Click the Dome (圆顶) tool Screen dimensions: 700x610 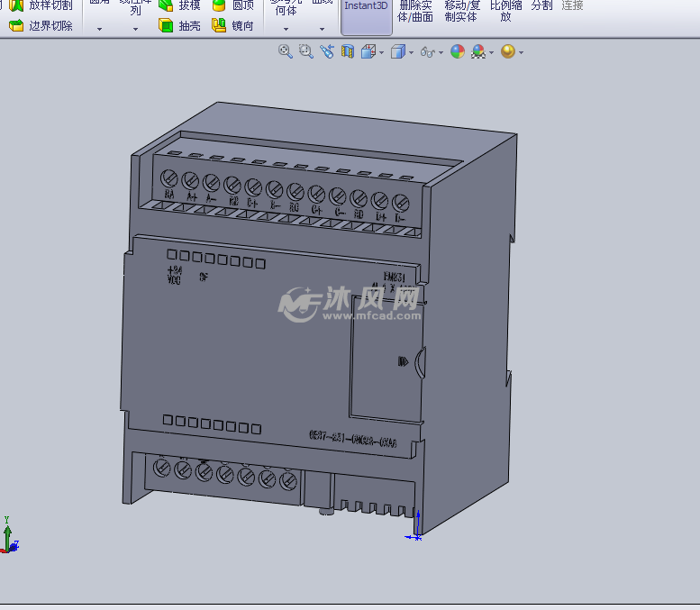tap(232, 5)
